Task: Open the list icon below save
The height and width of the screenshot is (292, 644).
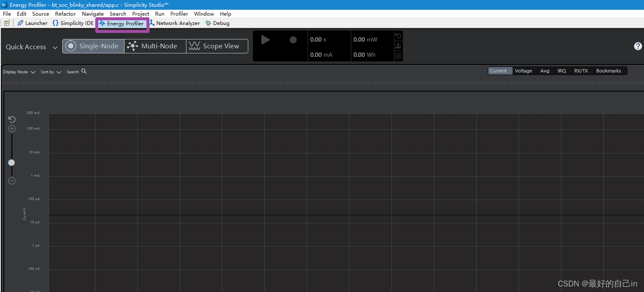Action: (x=398, y=56)
